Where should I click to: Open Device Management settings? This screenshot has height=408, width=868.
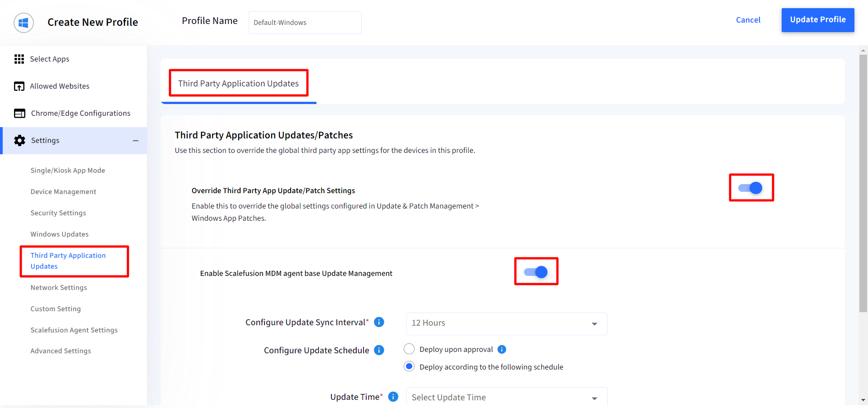pyautogui.click(x=63, y=192)
